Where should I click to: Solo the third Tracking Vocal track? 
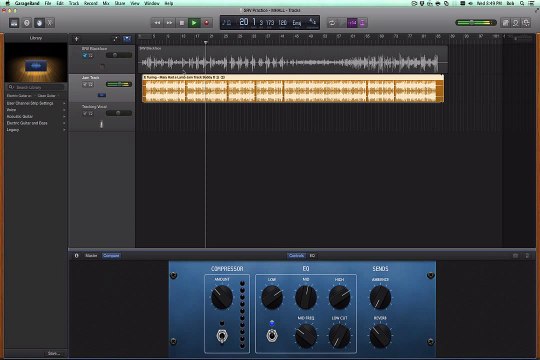[91, 113]
